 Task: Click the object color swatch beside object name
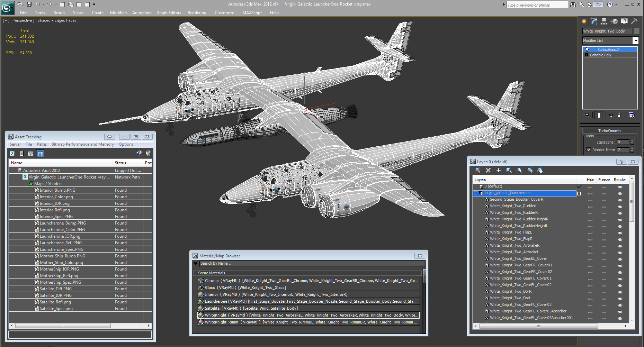click(636, 31)
